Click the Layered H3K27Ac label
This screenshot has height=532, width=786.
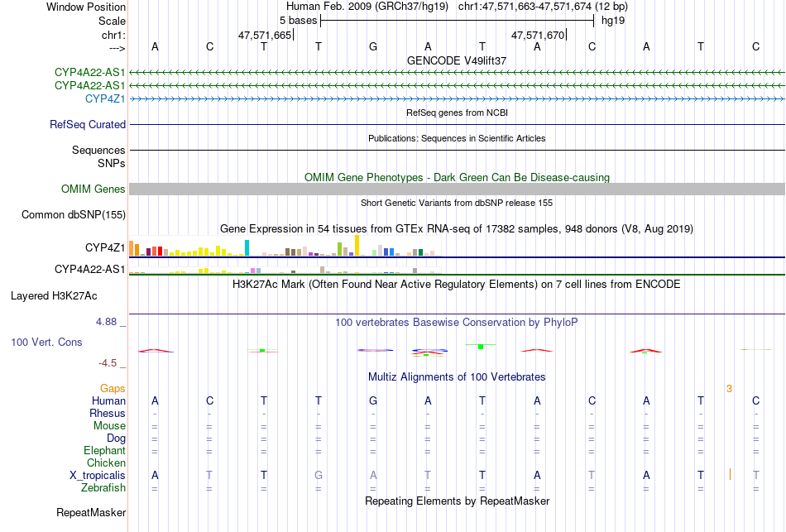pos(54,296)
